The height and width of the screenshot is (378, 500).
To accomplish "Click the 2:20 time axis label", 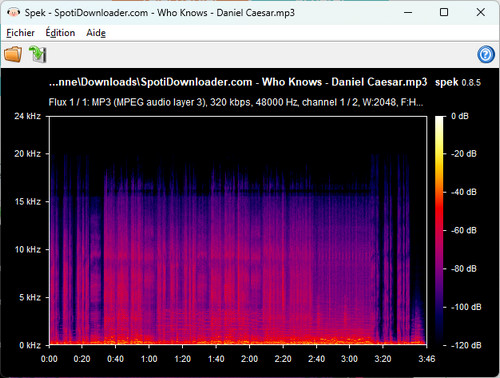I will tap(283, 359).
